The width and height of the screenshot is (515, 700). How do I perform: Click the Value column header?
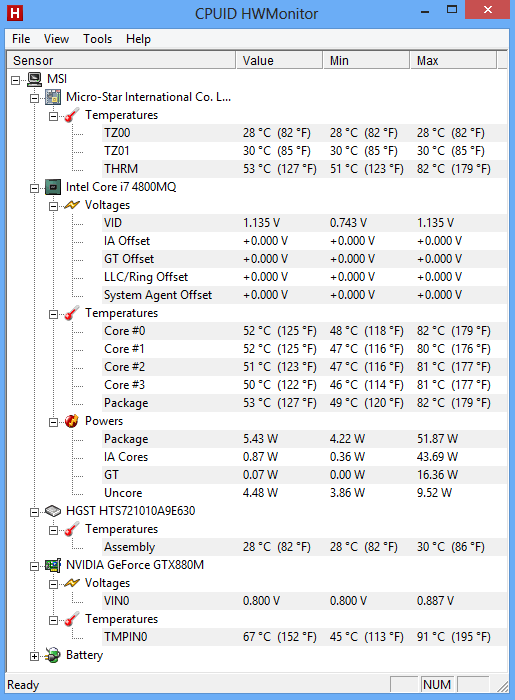pos(279,60)
